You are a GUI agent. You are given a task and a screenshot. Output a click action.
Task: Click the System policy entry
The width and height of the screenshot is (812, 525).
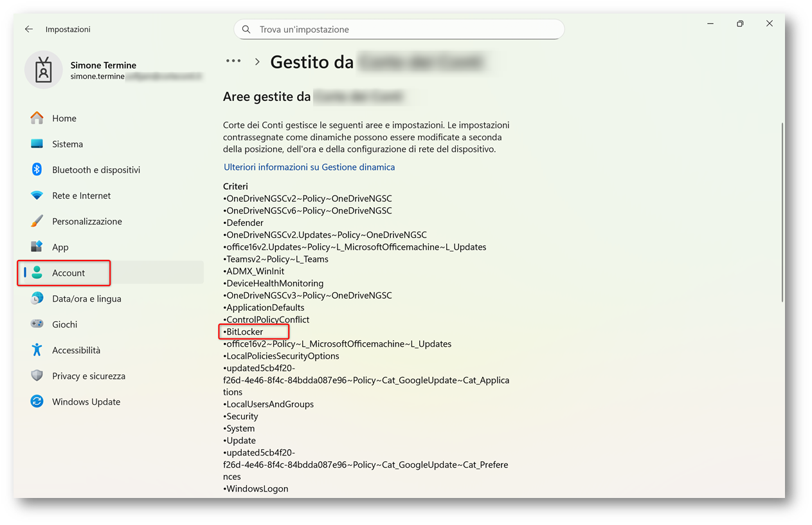tap(239, 428)
